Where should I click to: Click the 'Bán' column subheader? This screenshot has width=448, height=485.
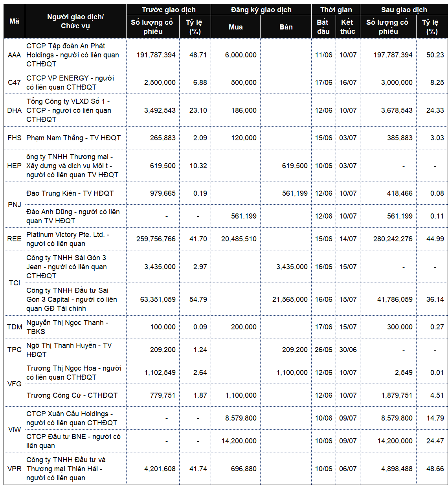[x=286, y=27]
